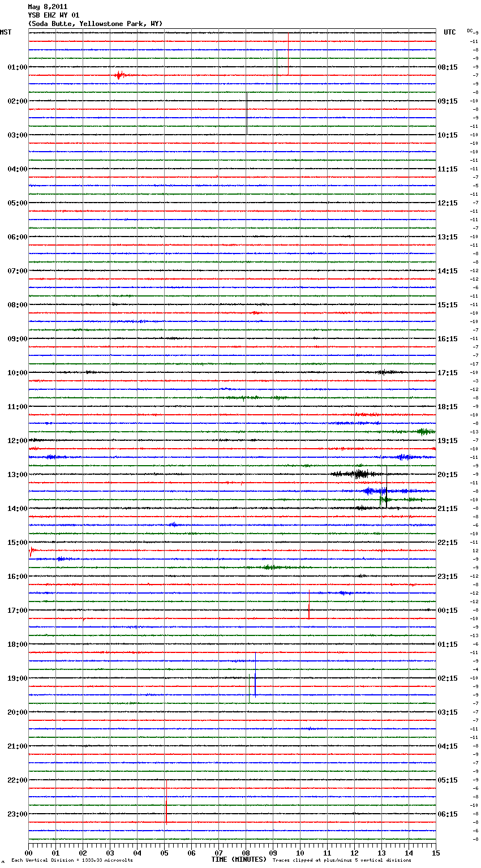
Task: Select the '22:00' MST time label
Action: [18, 780]
